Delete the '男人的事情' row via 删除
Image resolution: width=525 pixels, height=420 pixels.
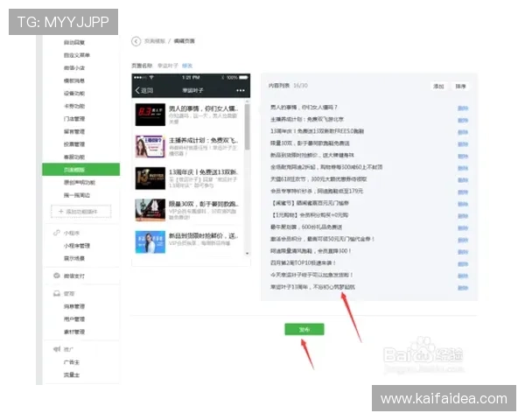(x=463, y=108)
